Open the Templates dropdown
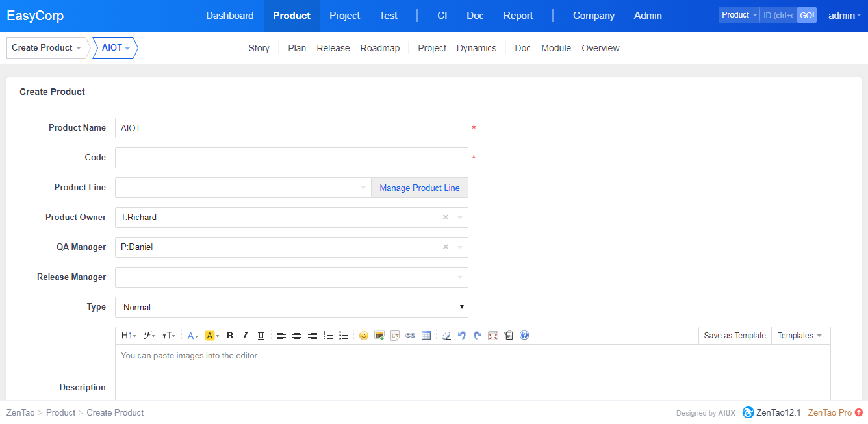868x424 pixels. coord(800,336)
